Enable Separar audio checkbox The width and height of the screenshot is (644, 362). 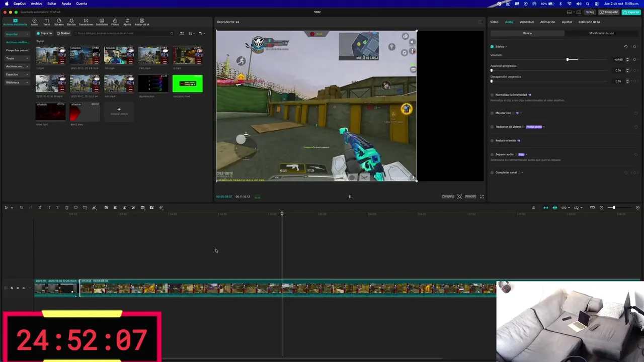[492, 154]
